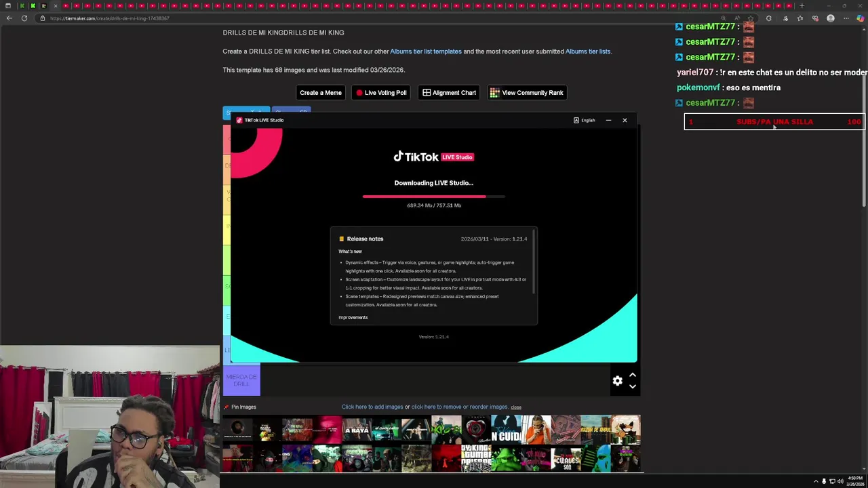Click 'Downloading LIVE Studio...' status text
Viewport: 868px width, 488px height.
tap(434, 183)
